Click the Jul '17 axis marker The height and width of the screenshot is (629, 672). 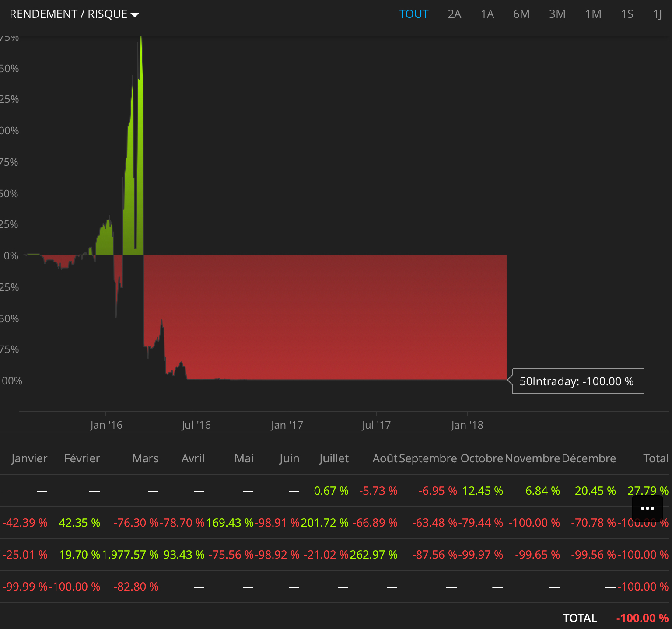point(376,425)
